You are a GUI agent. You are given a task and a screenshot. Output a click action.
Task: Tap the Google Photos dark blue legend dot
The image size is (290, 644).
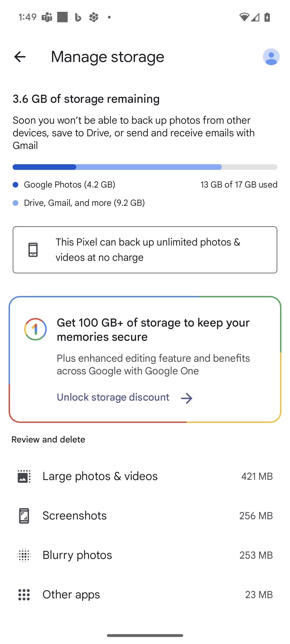pos(16,185)
